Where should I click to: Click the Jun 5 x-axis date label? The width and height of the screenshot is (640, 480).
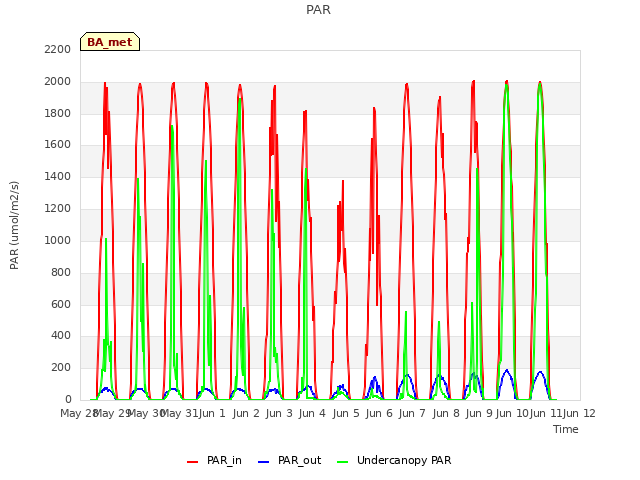pos(346,413)
